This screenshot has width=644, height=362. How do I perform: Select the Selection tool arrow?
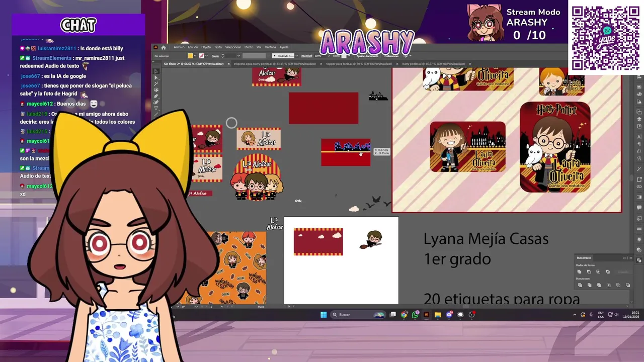point(156,71)
